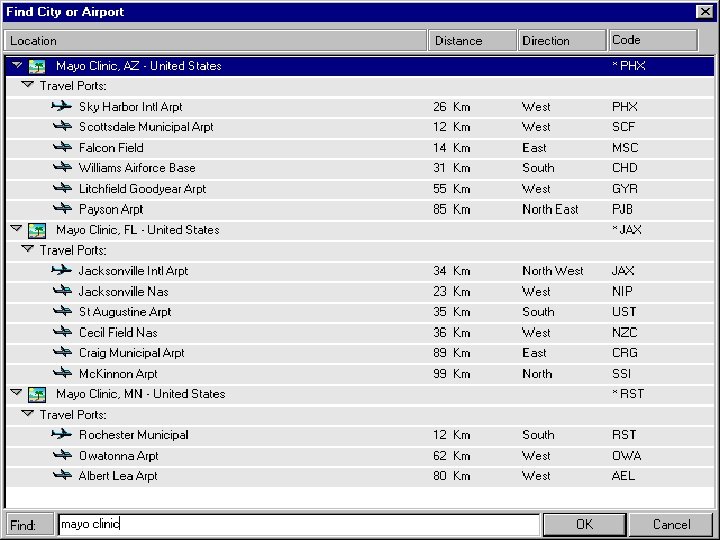Collapse the Mayo Clinic, FL city entry
The height and width of the screenshot is (540, 720).
17,228
